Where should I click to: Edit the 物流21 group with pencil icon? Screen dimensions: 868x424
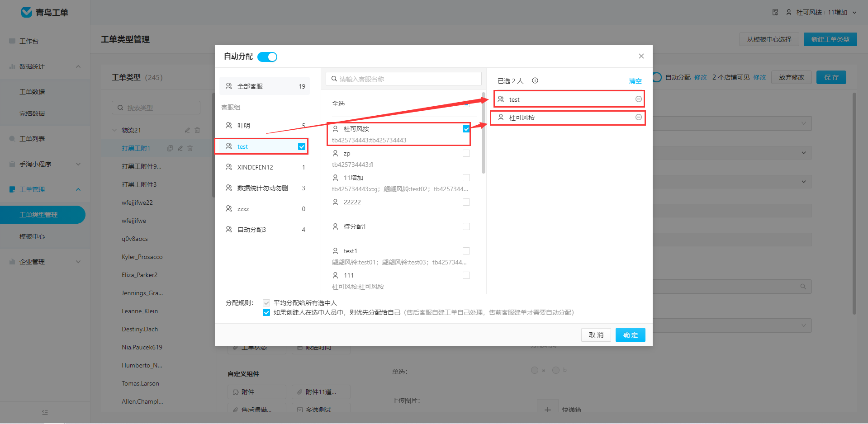[187, 130]
